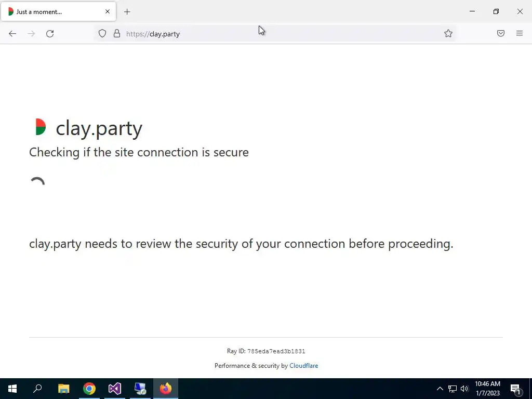Click the clay.party address bar
Screen dimensions: 532x399
[x=275, y=34]
